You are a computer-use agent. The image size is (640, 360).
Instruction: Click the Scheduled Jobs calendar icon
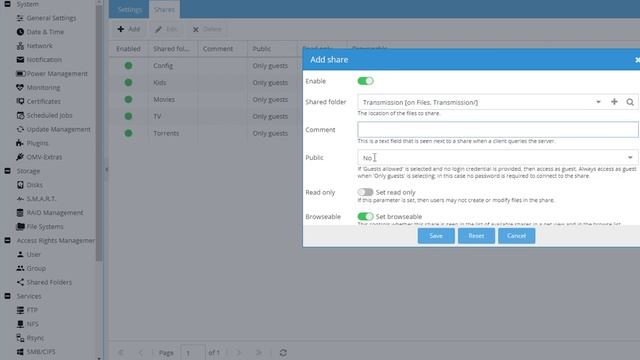(20, 115)
